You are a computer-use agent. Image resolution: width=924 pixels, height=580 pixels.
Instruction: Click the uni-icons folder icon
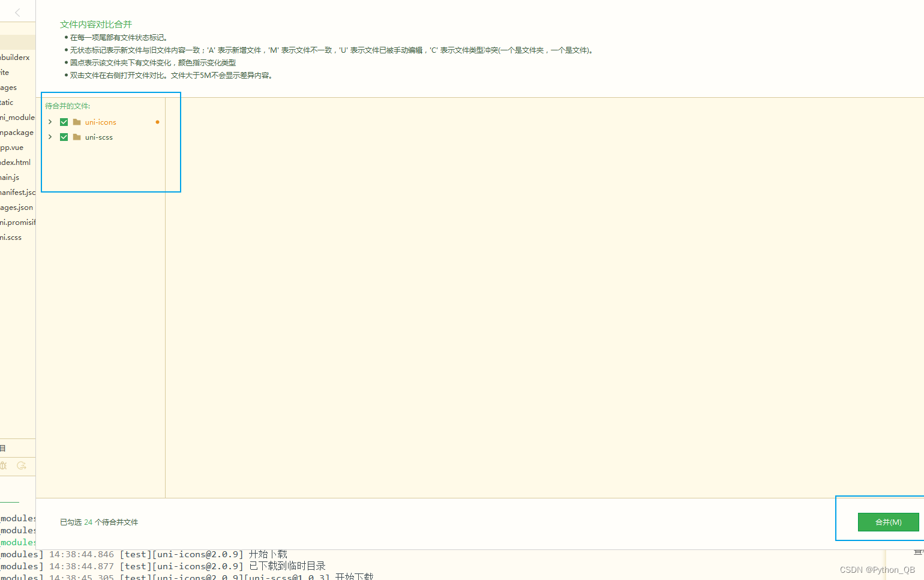pos(77,122)
